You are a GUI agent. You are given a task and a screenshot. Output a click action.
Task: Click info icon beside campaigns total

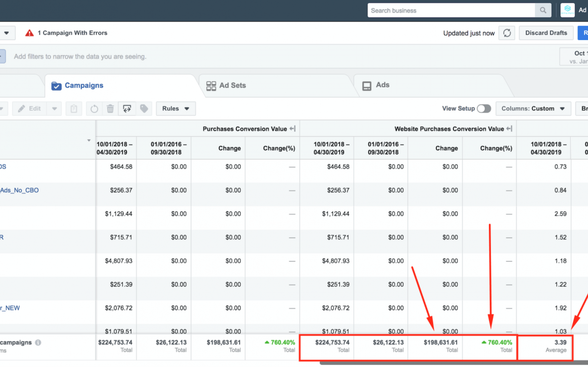tap(38, 342)
